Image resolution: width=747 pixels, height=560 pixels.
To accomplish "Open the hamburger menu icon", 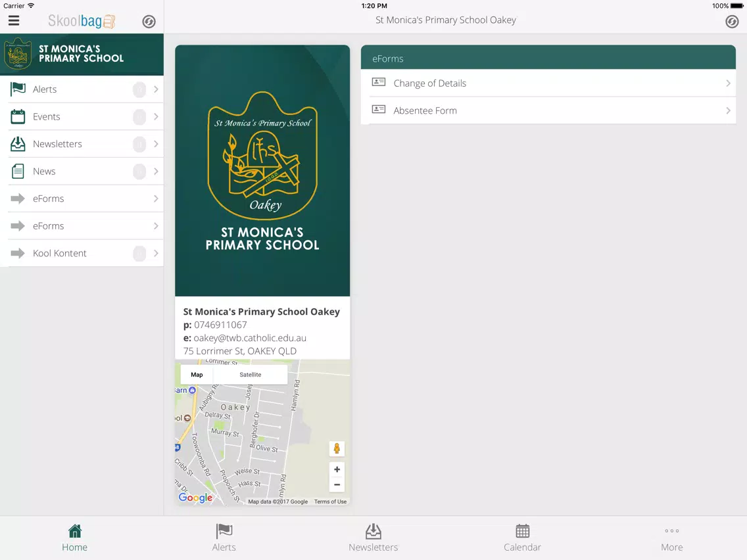I will [x=14, y=20].
